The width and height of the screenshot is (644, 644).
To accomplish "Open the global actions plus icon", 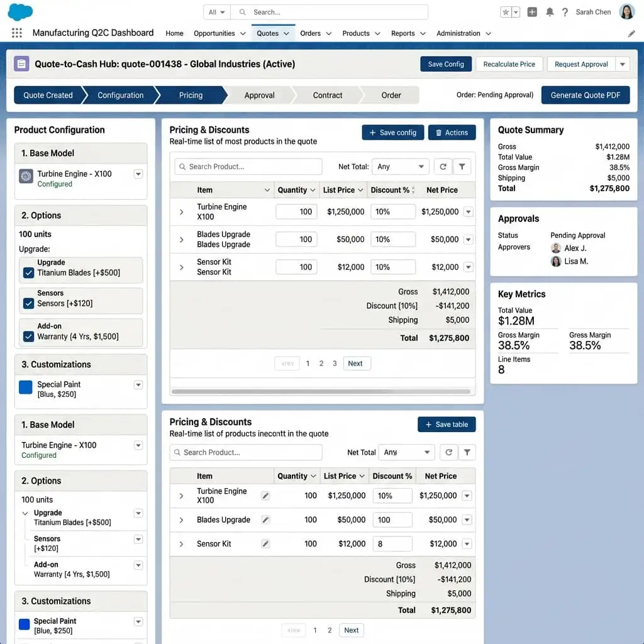I will point(532,12).
